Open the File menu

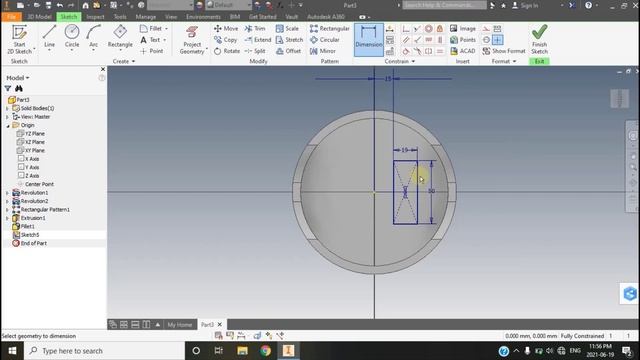[11, 17]
